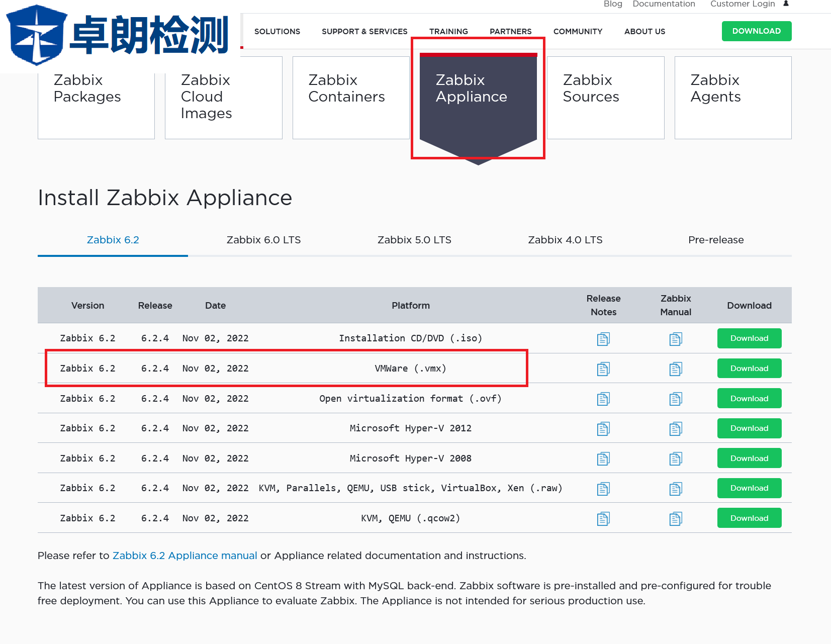Download the Open virtualization format (.ovf) appliance
This screenshot has width=831, height=644.
(x=749, y=398)
